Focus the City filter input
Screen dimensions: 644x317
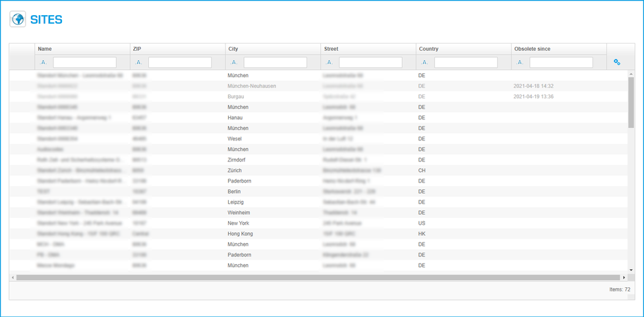pyautogui.click(x=275, y=63)
